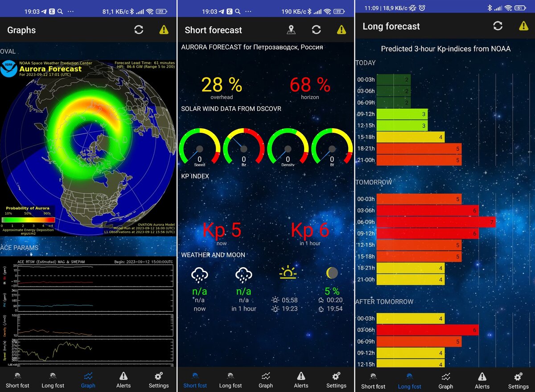Tap the Probability of Aurora color legend
Screen dimensions: 535x392
tap(28, 219)
